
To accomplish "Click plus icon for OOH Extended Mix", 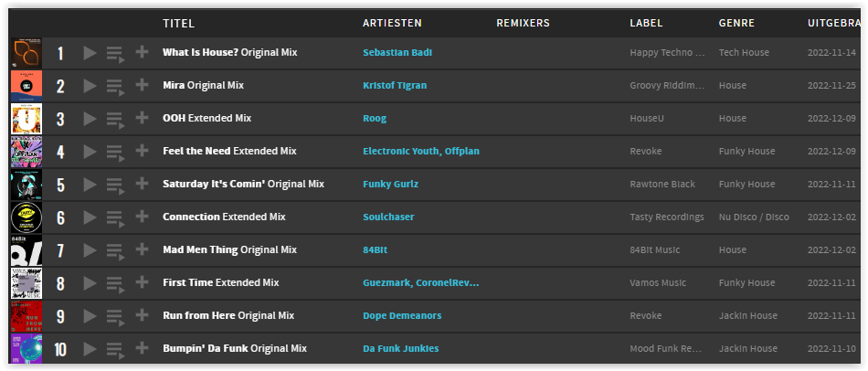I will [143, 117].
